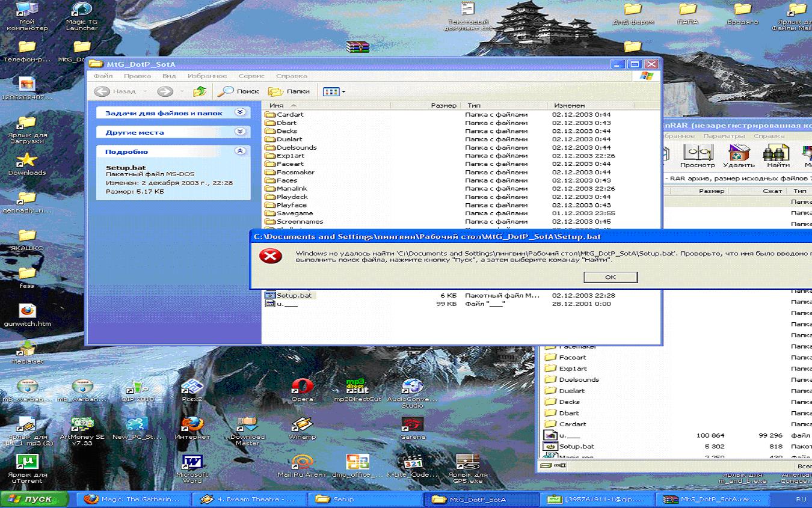Open the Back history dropdown arrow
The height and width of the screenshot is (508, 812).
[x=144, y=91]
